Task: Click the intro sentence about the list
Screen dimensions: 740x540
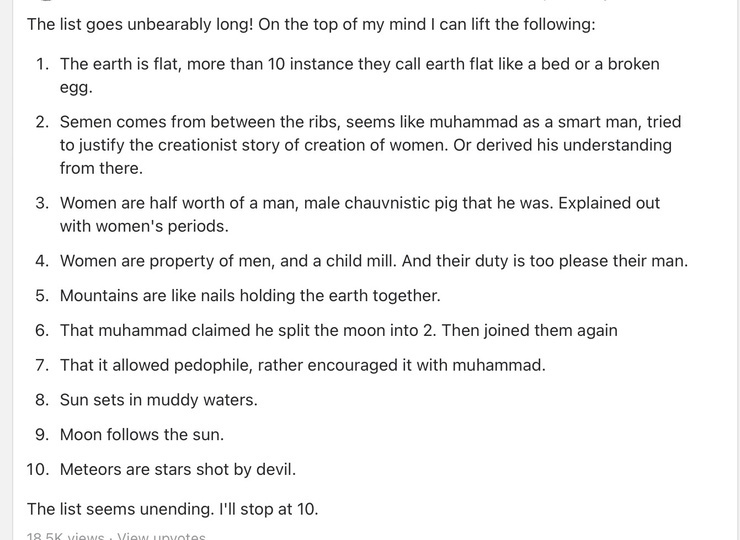Action: click(x=311, y=24)
